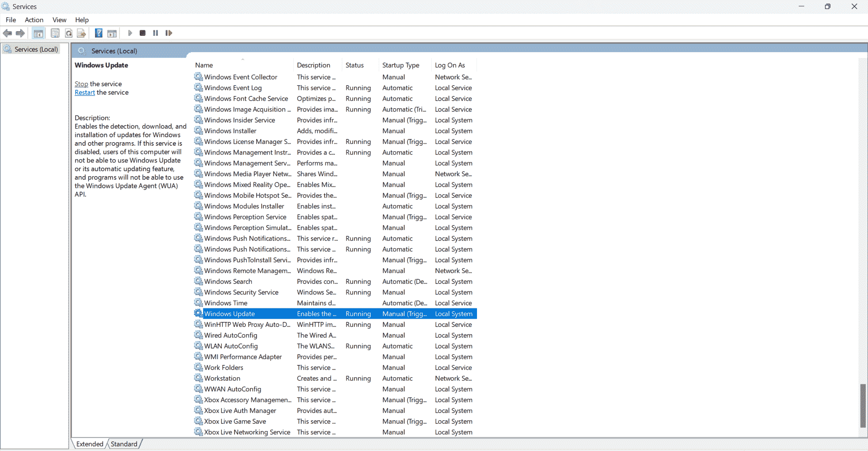Select the Windows Security Service row
The height and width of the screenshot is (451, 868).
pyautogui.click(x=335, y=292)
